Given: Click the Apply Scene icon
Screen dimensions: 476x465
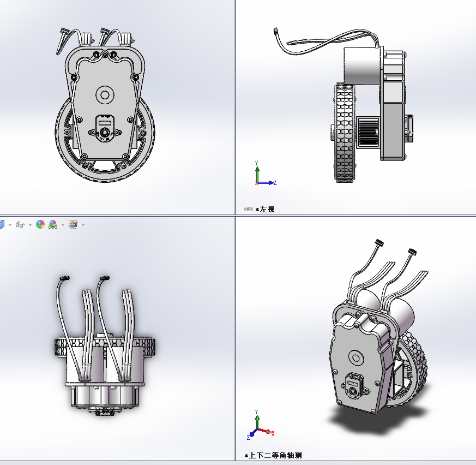Looking at the screenshot, I should click(x=53, y=225).
